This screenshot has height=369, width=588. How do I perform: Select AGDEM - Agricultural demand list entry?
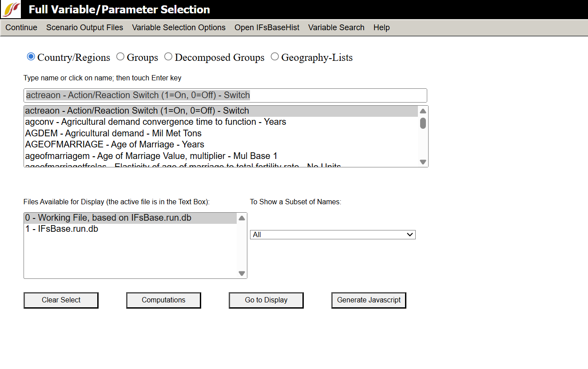(x=113, y=133)
